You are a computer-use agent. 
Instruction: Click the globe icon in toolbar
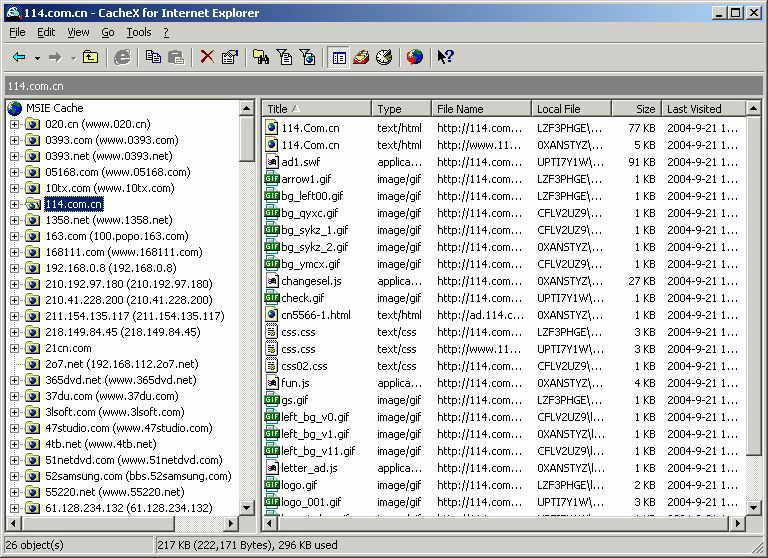(x=415, y=57)
